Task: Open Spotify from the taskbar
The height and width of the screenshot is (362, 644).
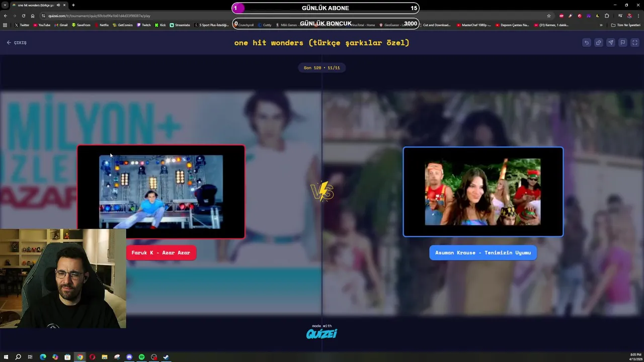Action: (x=141, y=357)
